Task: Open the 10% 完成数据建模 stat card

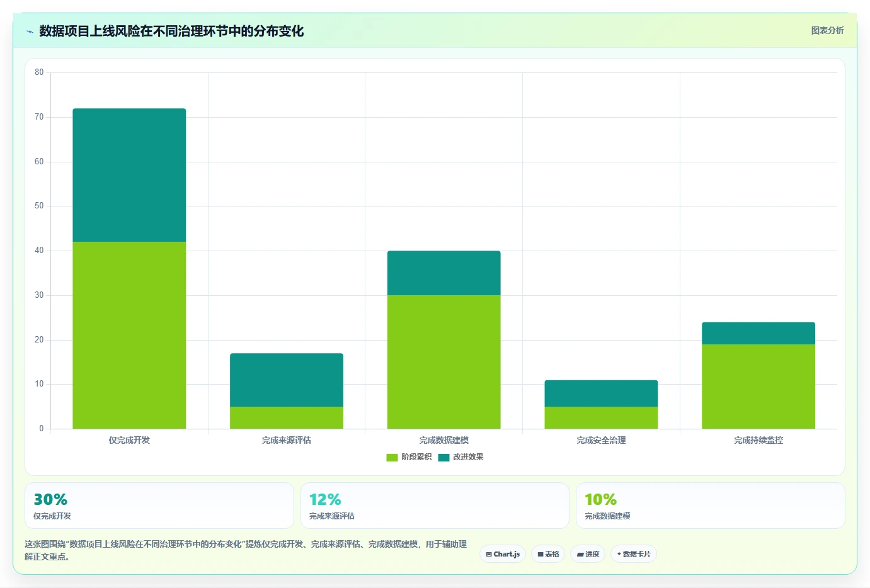Action: point(711,506)
